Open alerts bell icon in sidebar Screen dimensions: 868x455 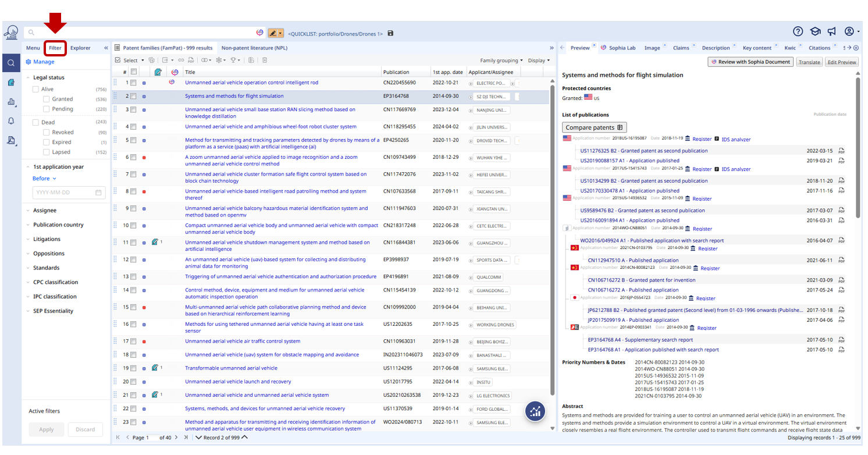(x=11, y=121)
